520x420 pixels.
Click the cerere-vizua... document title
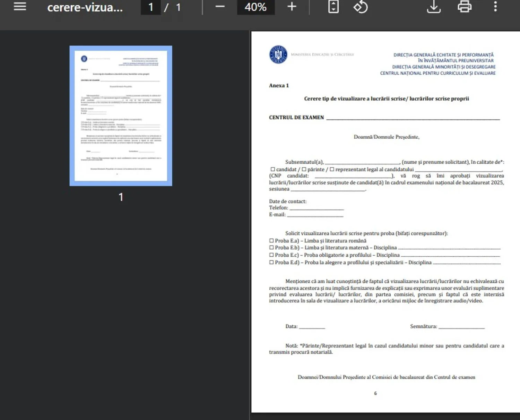(x=85, y=7)
